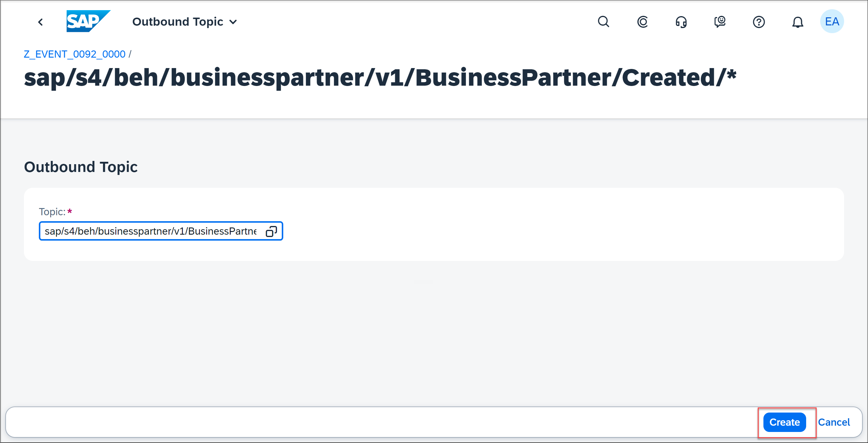Expand the Outbound Topic title menu

point(185,22)
